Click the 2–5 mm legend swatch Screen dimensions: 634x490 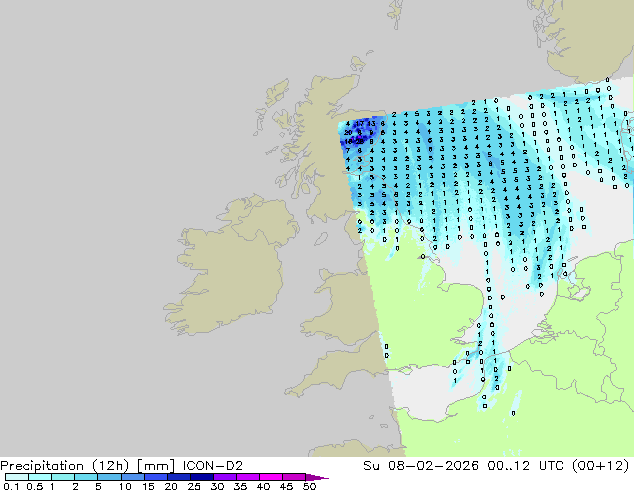click(x=86, y=477)
